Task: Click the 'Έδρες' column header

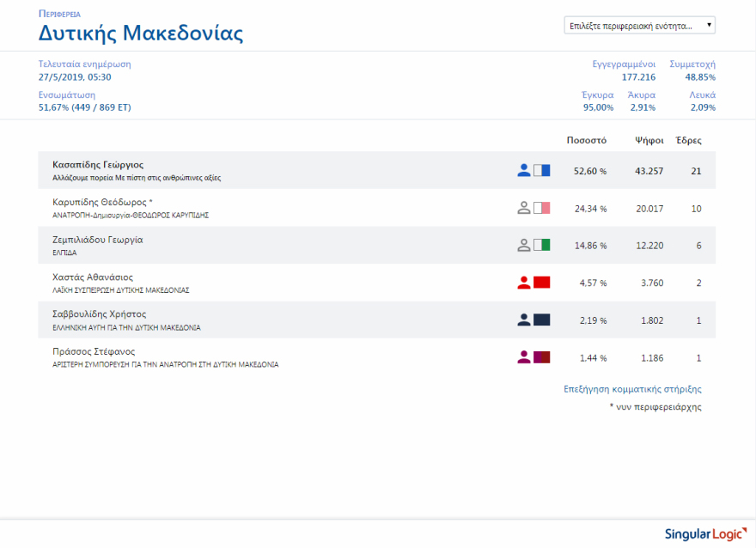Action: pos(689,140)
